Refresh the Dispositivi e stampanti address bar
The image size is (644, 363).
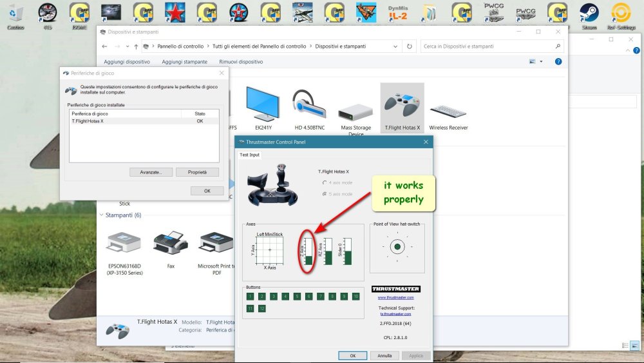point(410,46)
